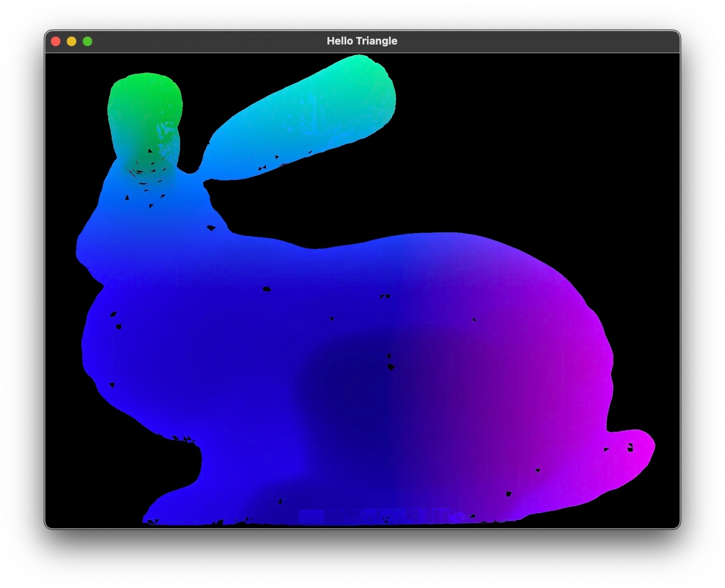This screenshot has width=725, height=588.
Task: Click the Hello Triangle window title
Action: tap(362, 41)
